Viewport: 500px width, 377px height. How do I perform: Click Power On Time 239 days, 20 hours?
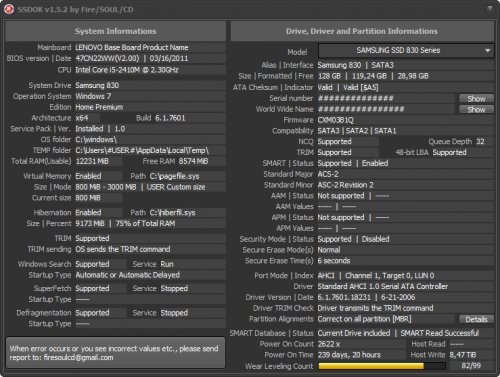click(349, 355)
